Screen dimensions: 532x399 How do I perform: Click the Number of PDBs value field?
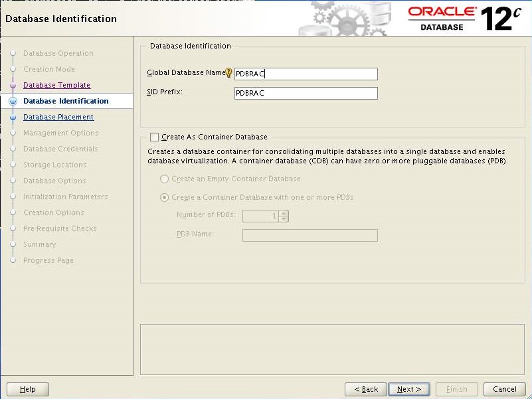click(x=260, y=216)
